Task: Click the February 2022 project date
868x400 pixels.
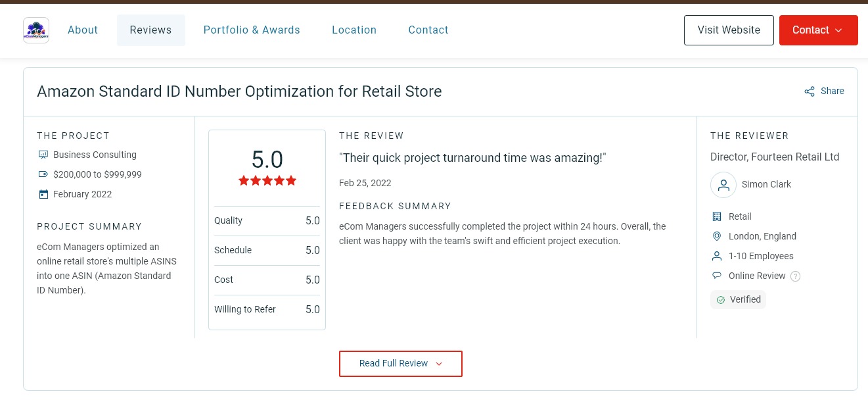Action: click(x=83, y=194)
